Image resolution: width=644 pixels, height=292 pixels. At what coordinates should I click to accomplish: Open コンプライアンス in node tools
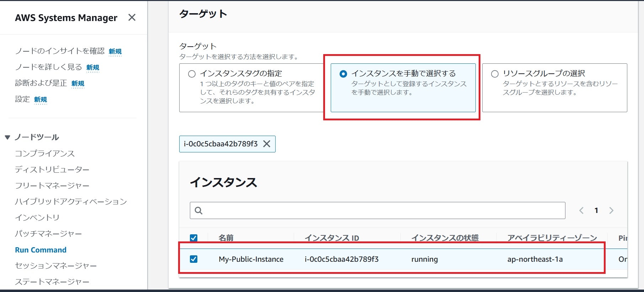(x=45, y=153)
